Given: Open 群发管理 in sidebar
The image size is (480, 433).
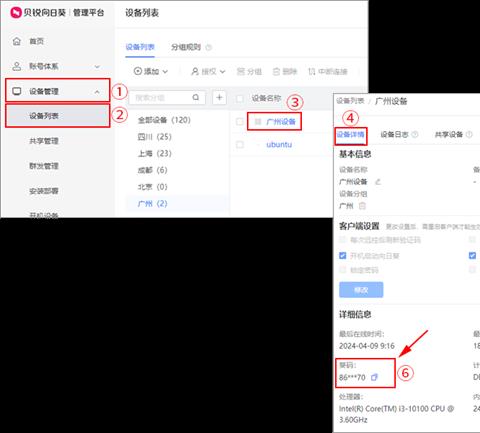Looking at the screenshot, I should [44, 166].
